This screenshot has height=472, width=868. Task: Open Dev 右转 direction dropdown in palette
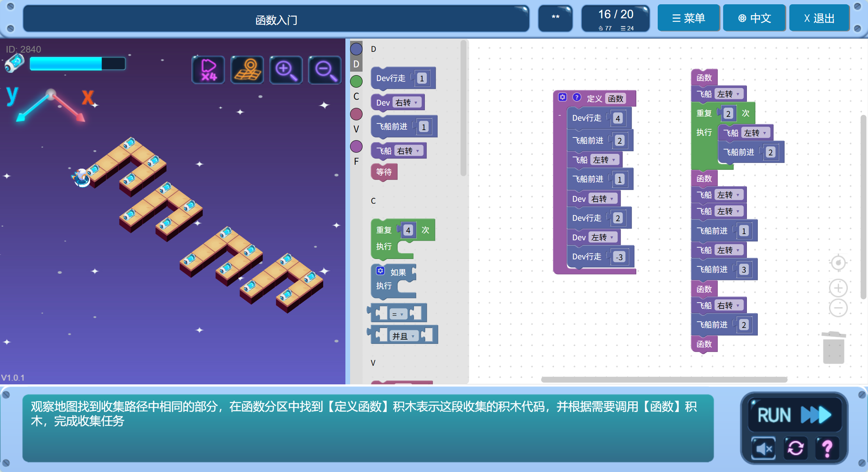coord(407,102)
